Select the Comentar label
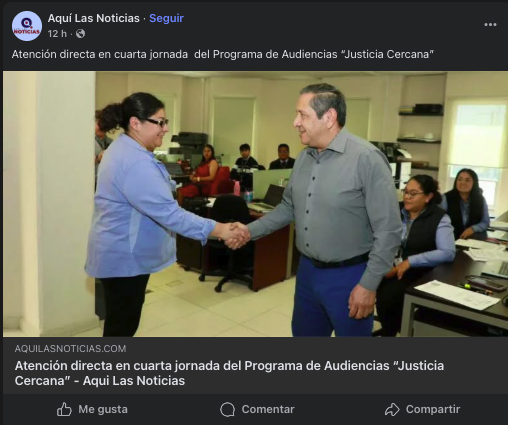Screen dimensions: 508x425 click(x=268, y=409)
